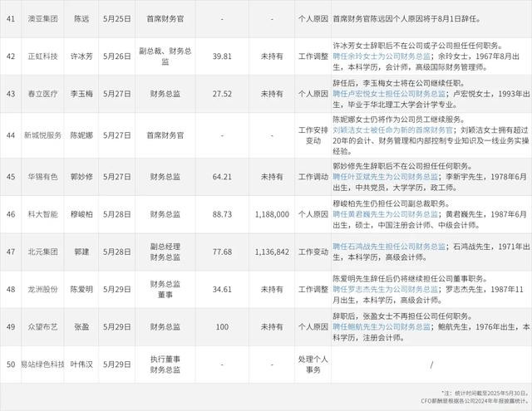Click company name 科大智能

(x=42, y=214)
